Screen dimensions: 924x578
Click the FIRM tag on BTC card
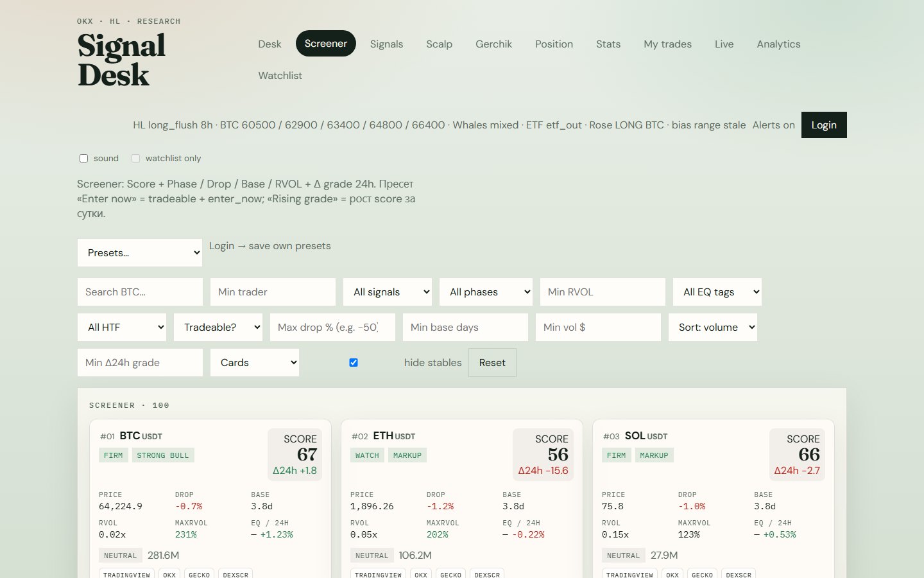coord(114,455)
